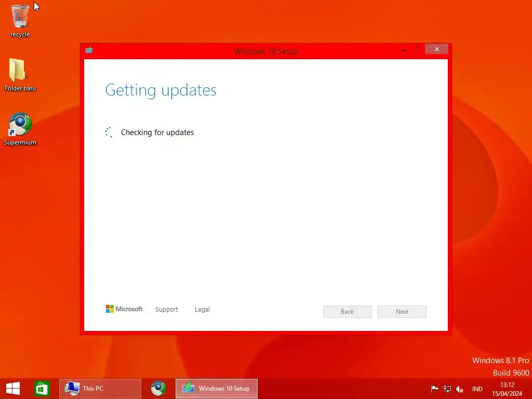This screenshot has height=399, width=532.
Task: Open the Windows Start button
Action: point(13,389)
